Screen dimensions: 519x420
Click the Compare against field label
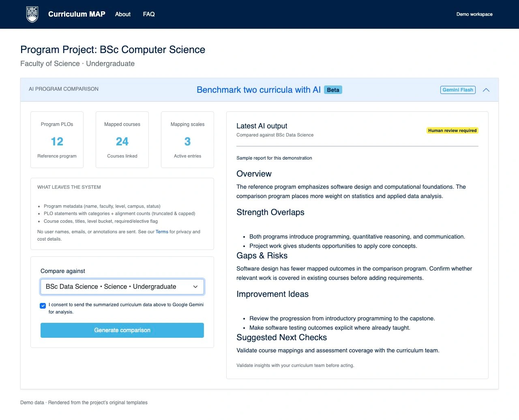point(63,271)
